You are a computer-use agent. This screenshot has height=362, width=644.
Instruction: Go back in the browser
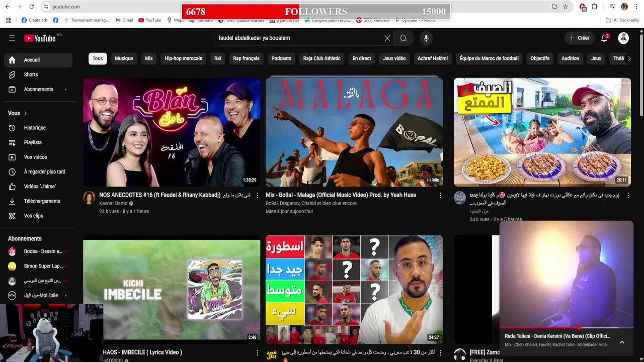coord(7,7)
